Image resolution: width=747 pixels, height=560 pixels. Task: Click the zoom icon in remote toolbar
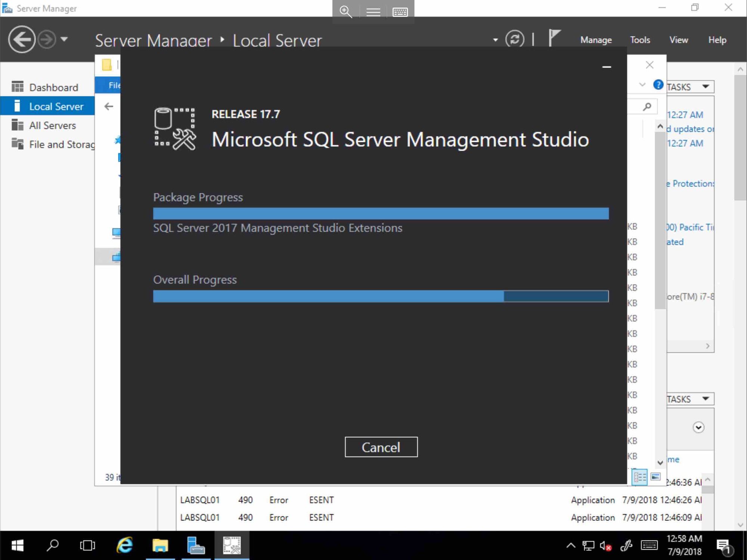(x=346, y=12)
